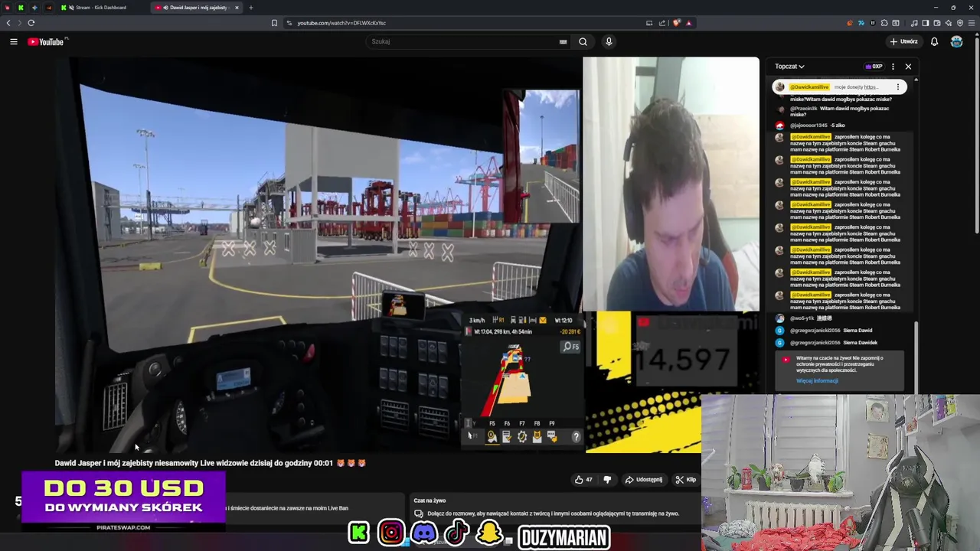This screenshot has height=551, width=980.
Task: Open the browser main menu icon
Action: pos(970,23)
